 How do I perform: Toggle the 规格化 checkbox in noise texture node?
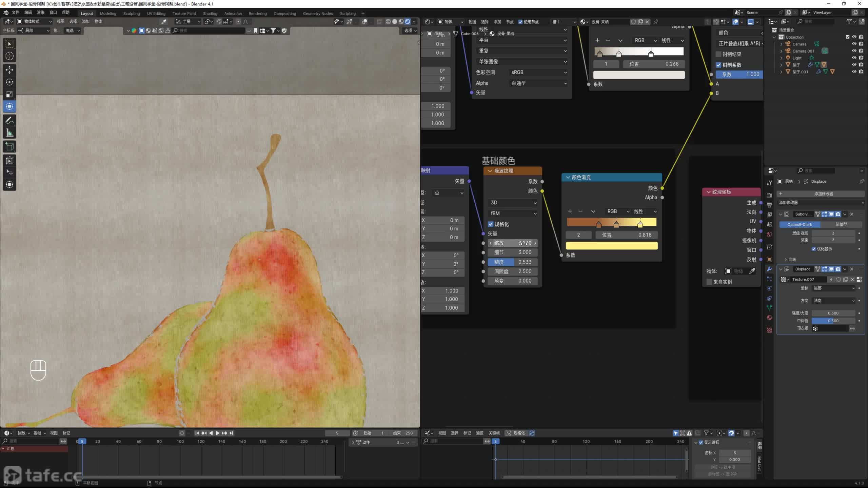coord(491,224)
